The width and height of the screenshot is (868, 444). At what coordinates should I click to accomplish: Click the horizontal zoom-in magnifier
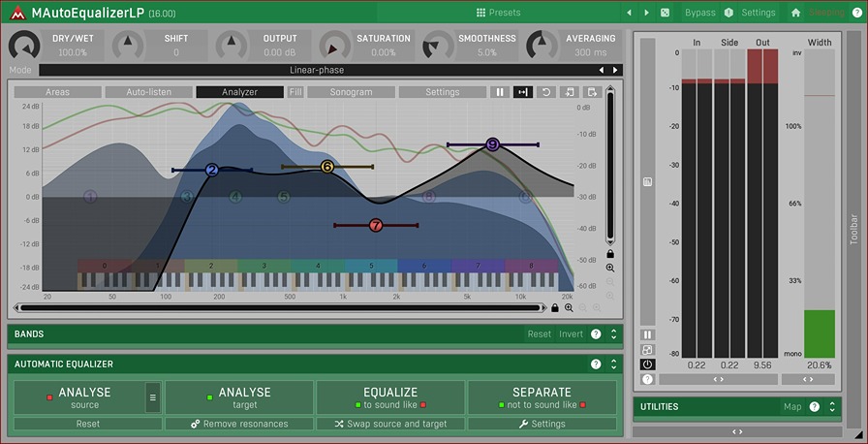pyautogui.click(x=569, y=308)
